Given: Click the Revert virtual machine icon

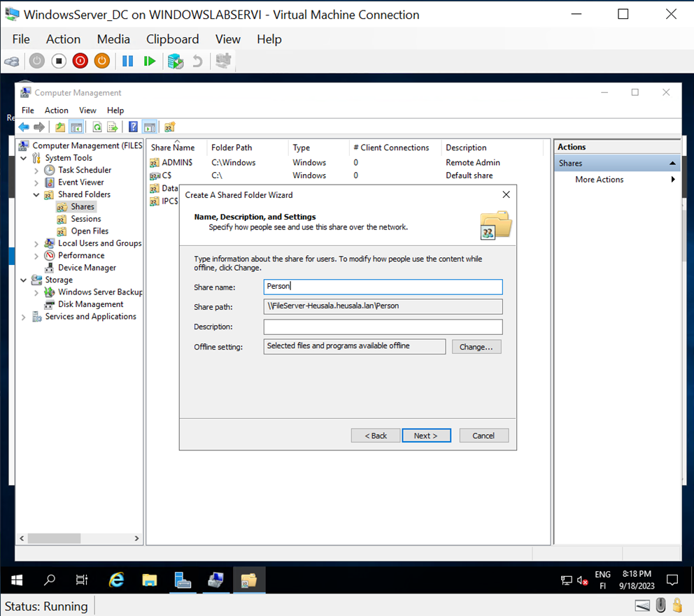Looking at the screenshot, I should 197,61.
